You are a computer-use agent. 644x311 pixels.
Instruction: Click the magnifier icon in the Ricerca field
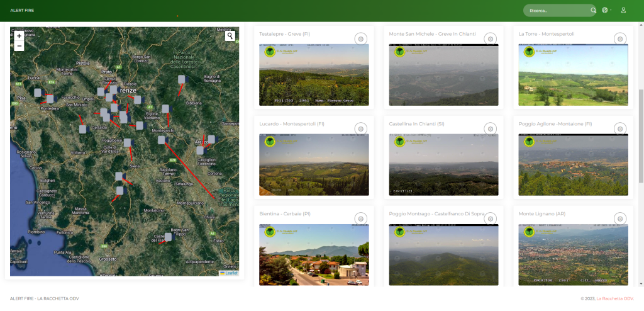(x=593, y=10)
